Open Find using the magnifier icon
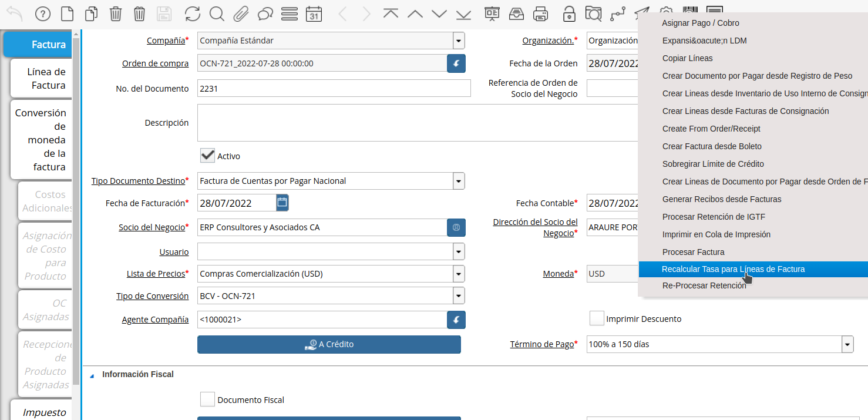Image resolution: width=868 pixels, height=420 pixels. point(217,14)
